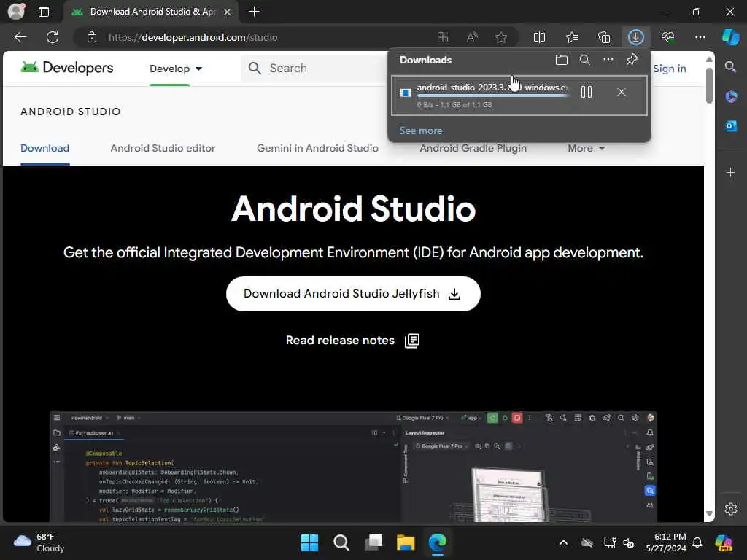This screenshot has width=747, height=560.
Task: Add page to favorites star icon
Action: [x=500, y=37]
